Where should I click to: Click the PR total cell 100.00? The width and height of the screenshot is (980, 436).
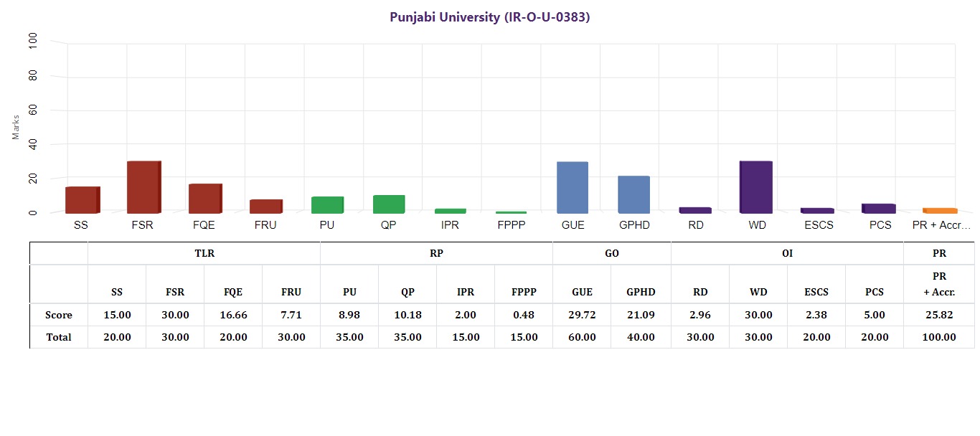pos(939,337)
